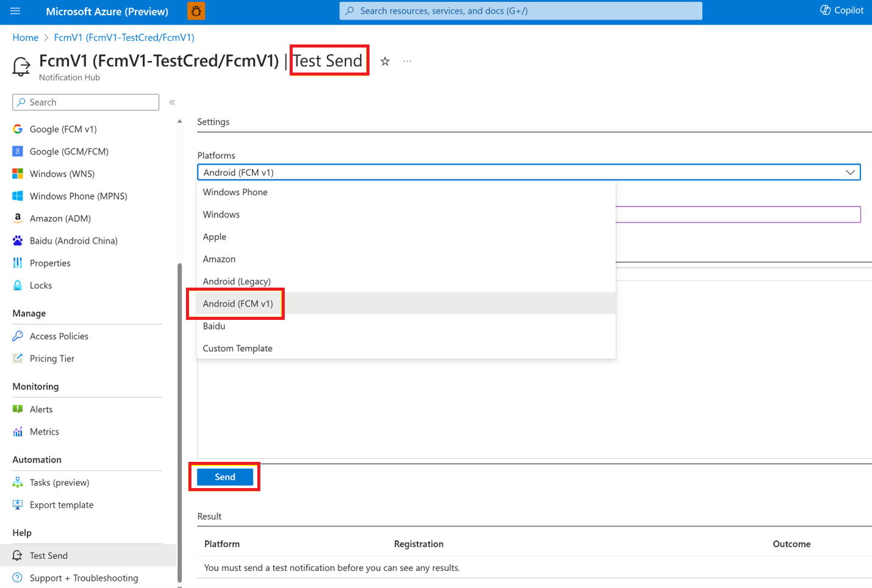Image resolution: width=872 pixels, height=588 pixels.
Task: Select Windows Phone from platform list
Action: click(406, 192)
